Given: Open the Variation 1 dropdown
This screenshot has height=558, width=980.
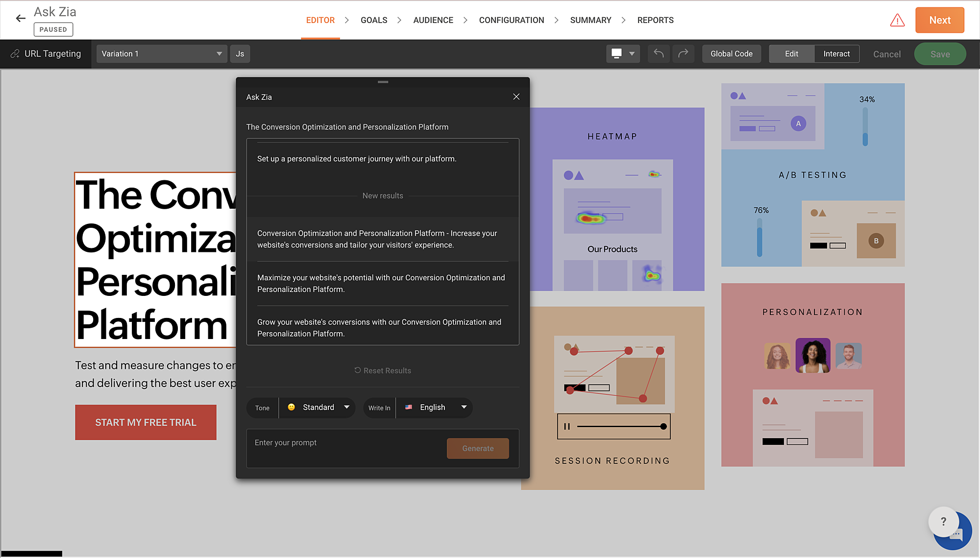Looking at the screenshot, I should click(x=161, y=53).
